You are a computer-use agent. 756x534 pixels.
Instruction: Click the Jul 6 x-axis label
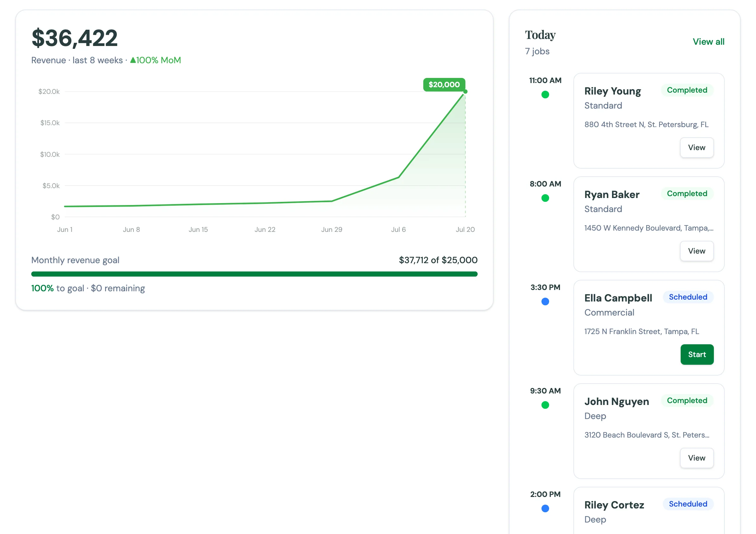point(398,230)
